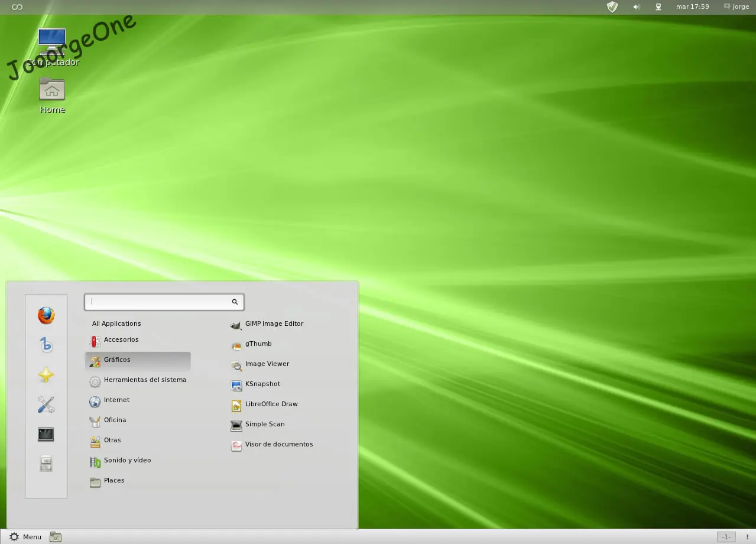Close the menu via Menu button
The width and height of the screenshot is (756, 544).
(x=25, y=537)
